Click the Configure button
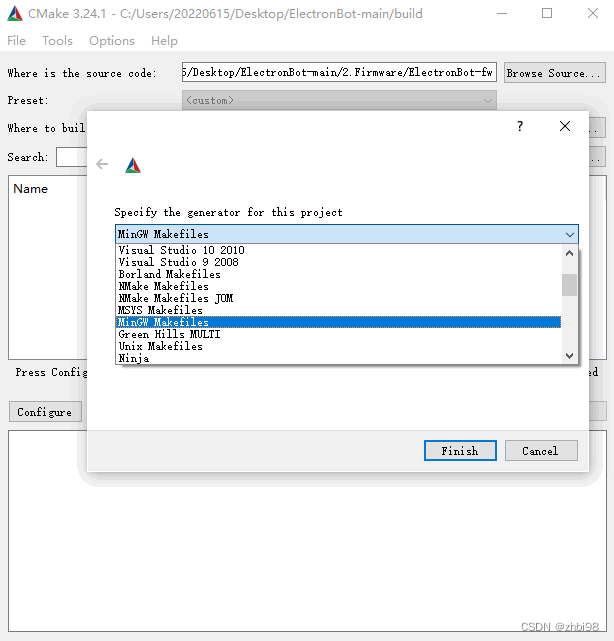Viewport: 614px width, 641px height. coord(45,412)
